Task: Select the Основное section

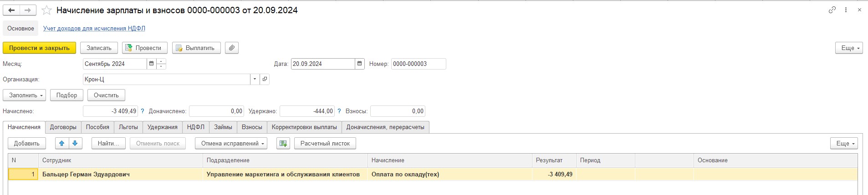Action: [20, 28]
